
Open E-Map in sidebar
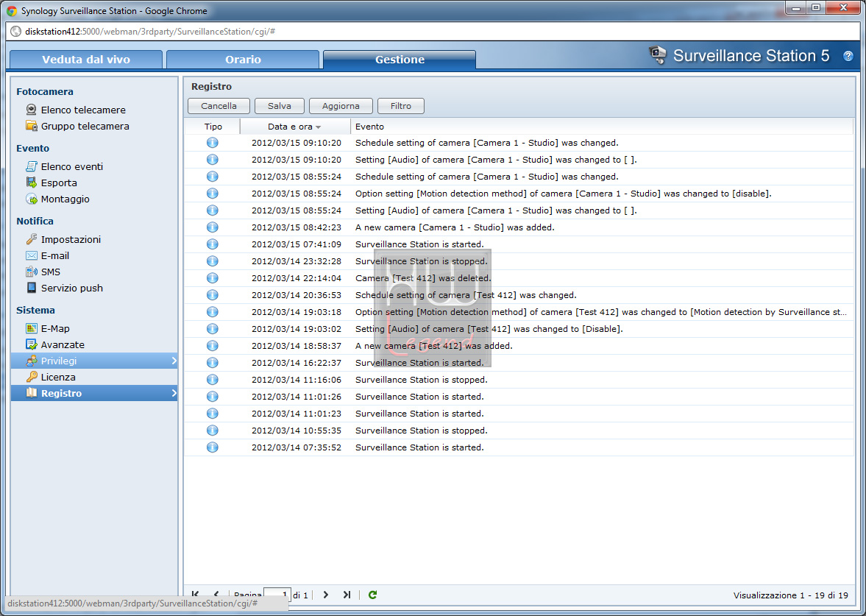pyautogui.click(x=55, y=328)
